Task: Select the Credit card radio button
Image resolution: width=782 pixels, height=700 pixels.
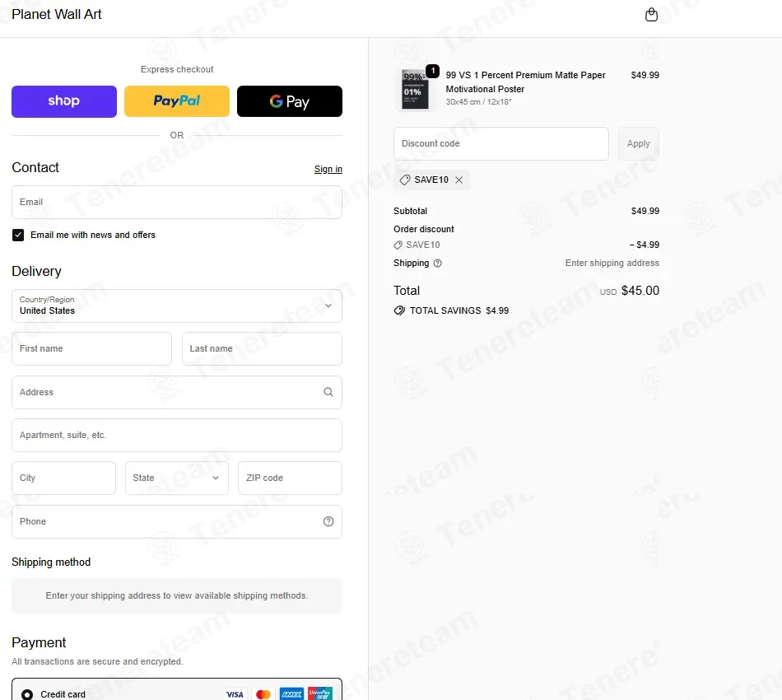Action: click(27, 694)
